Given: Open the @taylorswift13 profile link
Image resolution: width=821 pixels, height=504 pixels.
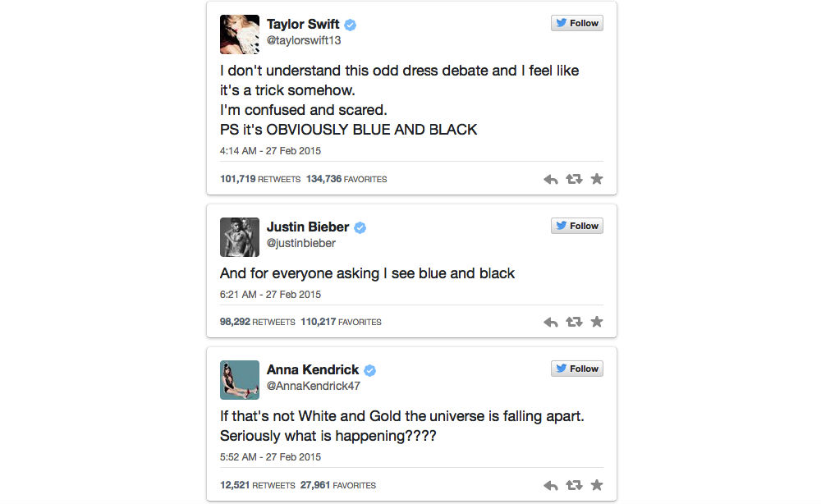Looking at the screenshot, I should click(304, 39).
